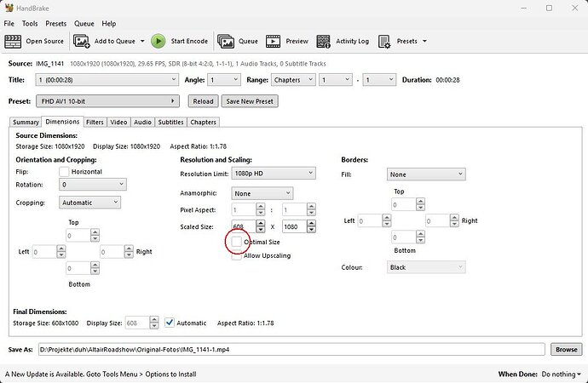
Task: Open the Range Chapters dropdown
Action: (x=293, y=80)
